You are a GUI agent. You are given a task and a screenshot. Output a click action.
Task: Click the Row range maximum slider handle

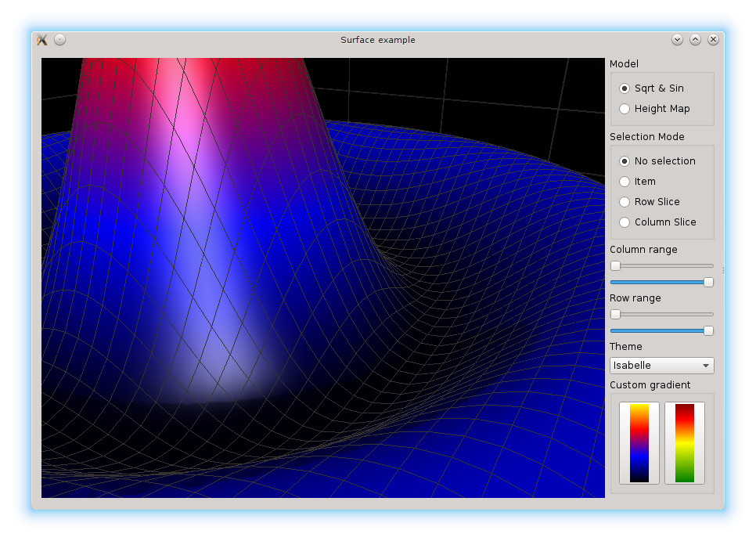(708, 330)
